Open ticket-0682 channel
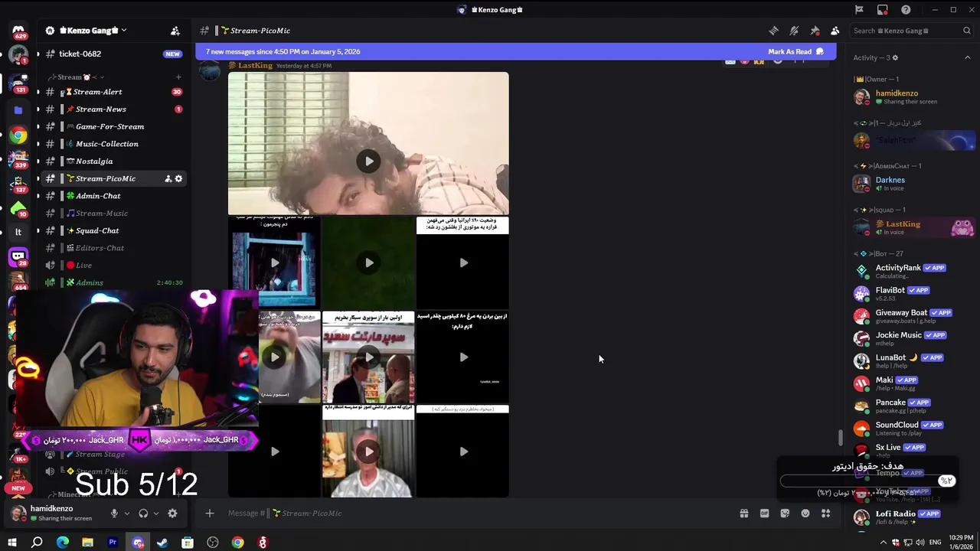The width and height of the screenshot is (980, 551). [113, 54]
